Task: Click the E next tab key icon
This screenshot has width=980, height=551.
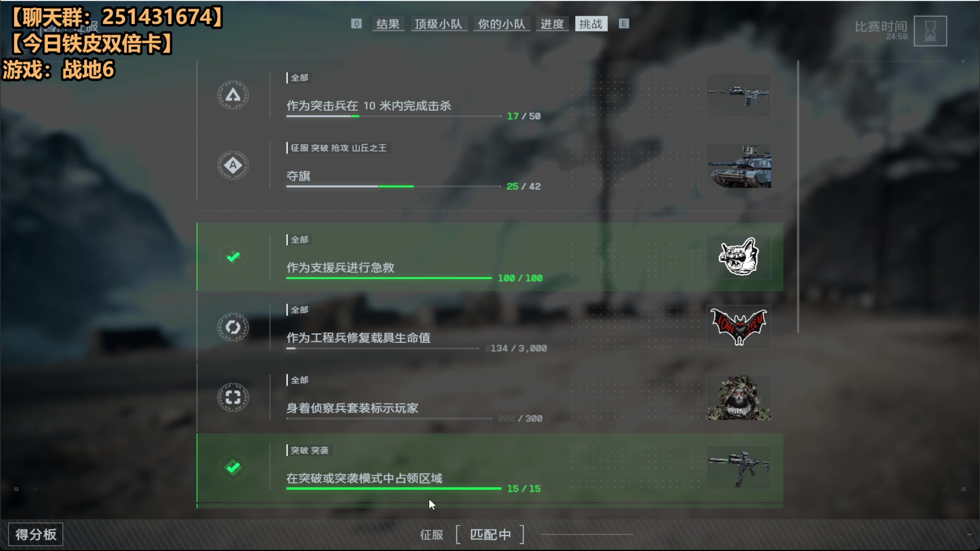Action: [x=624, y=23]
